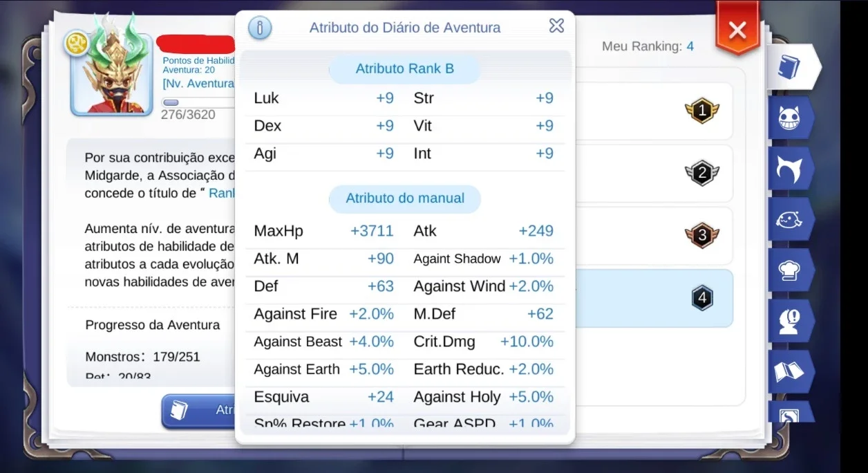Click the MaxHp +3711 row

click(324, 231)
